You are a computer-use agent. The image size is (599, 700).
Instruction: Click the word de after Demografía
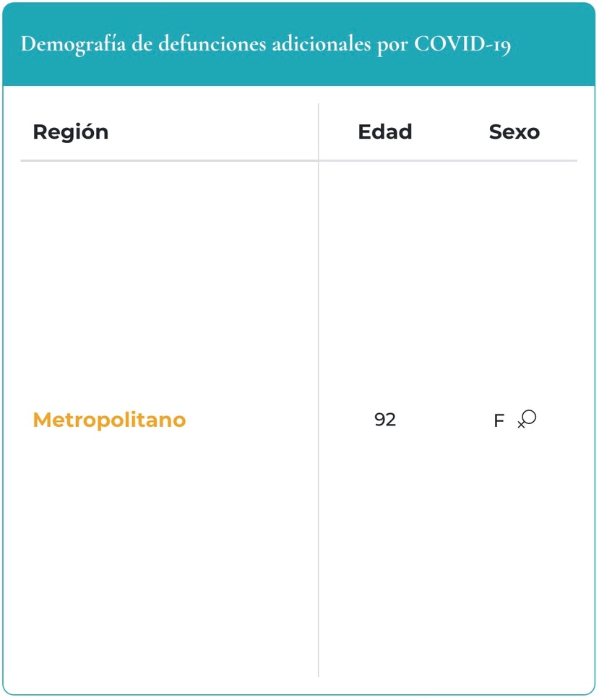coord(142,44)
